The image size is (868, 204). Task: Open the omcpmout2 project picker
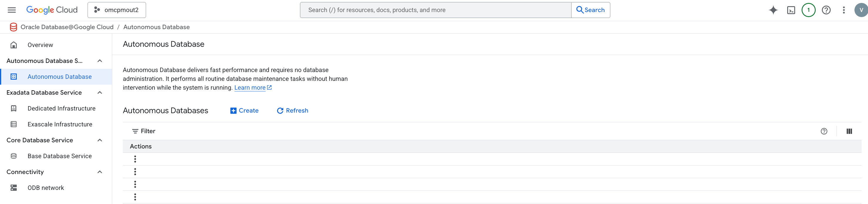pyautogui.click(x=117, y=10)
